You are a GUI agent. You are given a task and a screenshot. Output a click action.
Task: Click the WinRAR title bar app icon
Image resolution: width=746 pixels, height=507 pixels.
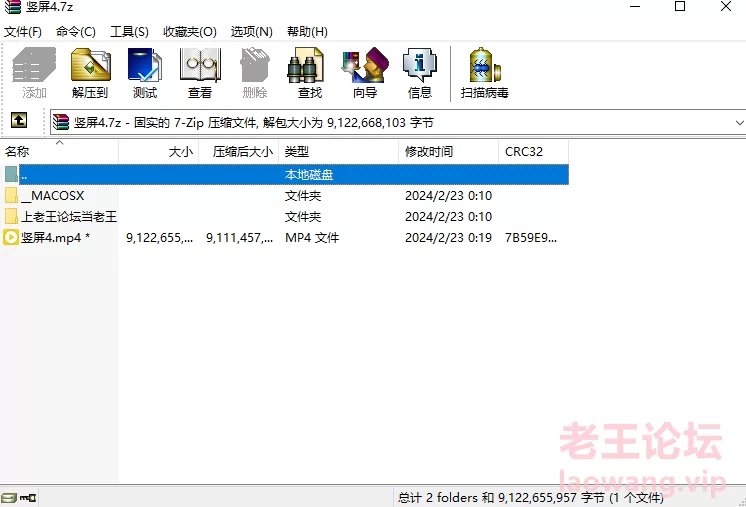click(x=13, y=7)
